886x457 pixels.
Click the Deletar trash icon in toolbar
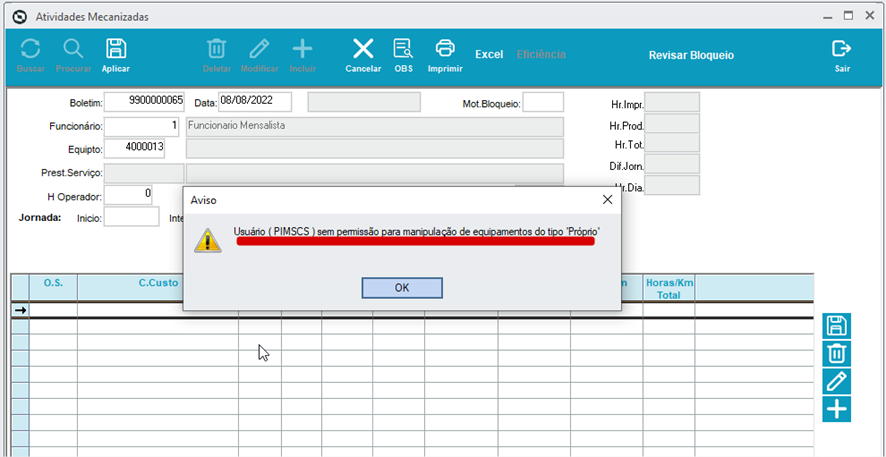tap(216, 49)
